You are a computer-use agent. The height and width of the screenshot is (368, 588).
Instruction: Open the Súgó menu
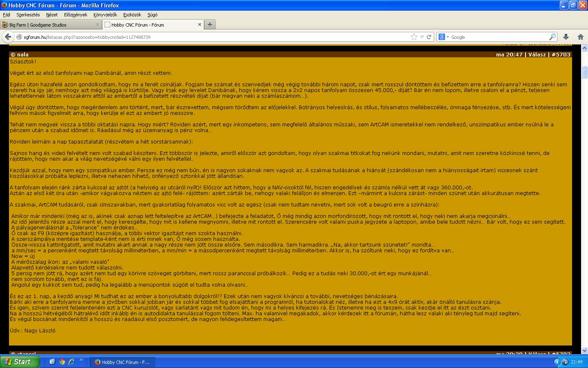(152, 15)
